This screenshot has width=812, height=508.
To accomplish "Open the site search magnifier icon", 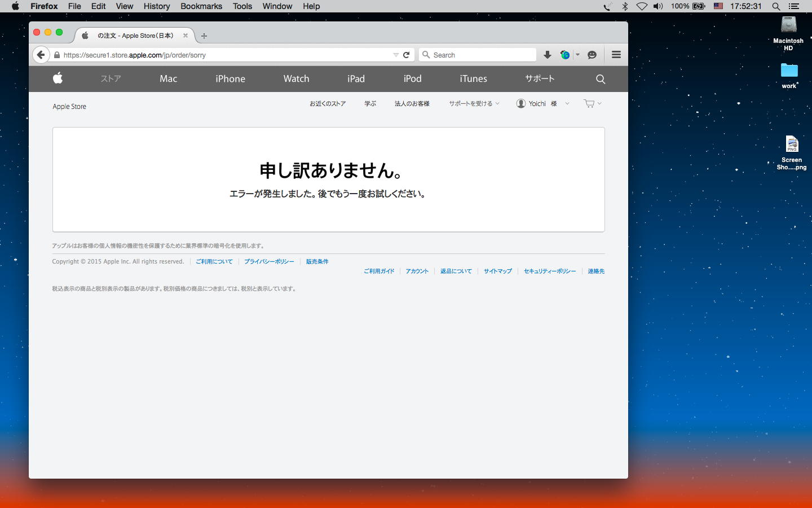I will (601, 79).
